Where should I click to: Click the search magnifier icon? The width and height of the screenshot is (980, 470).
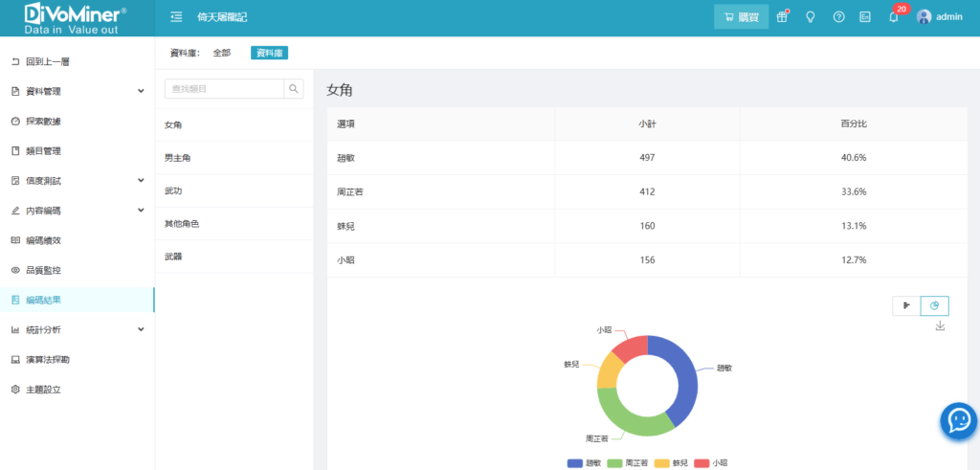click(x=294, y=89)
